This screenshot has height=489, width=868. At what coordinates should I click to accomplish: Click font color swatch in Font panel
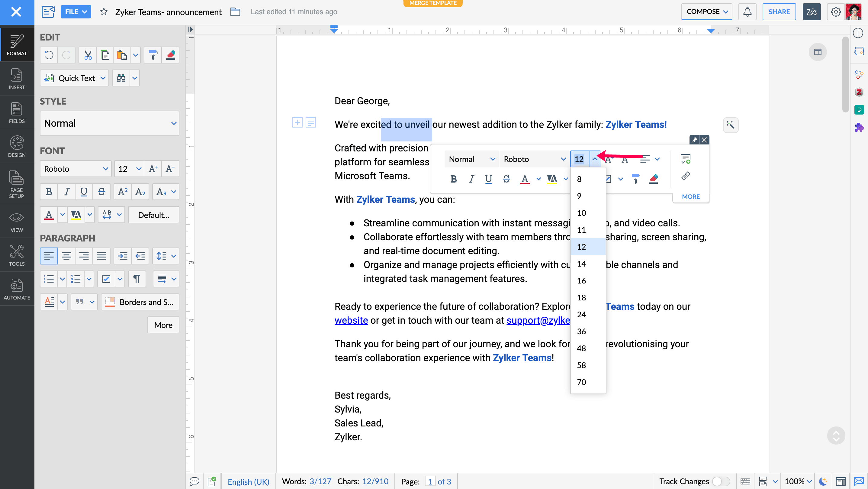49,215
